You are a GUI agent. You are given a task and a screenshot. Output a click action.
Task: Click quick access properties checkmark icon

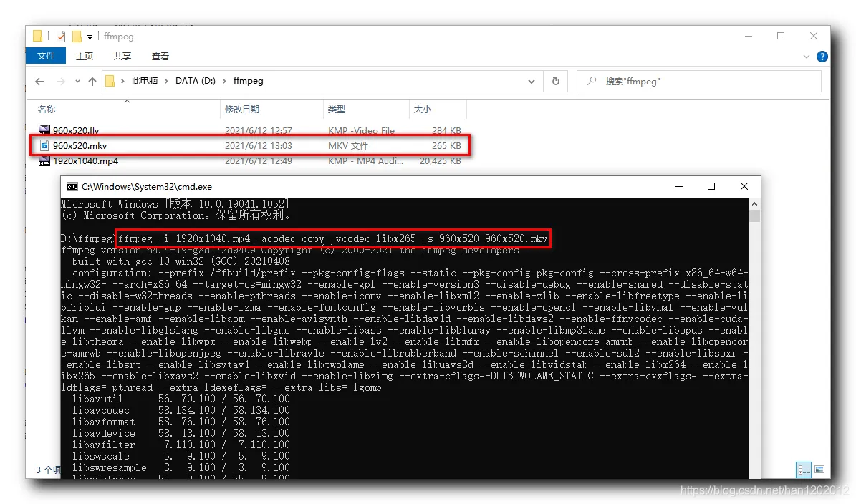(61, 37)
